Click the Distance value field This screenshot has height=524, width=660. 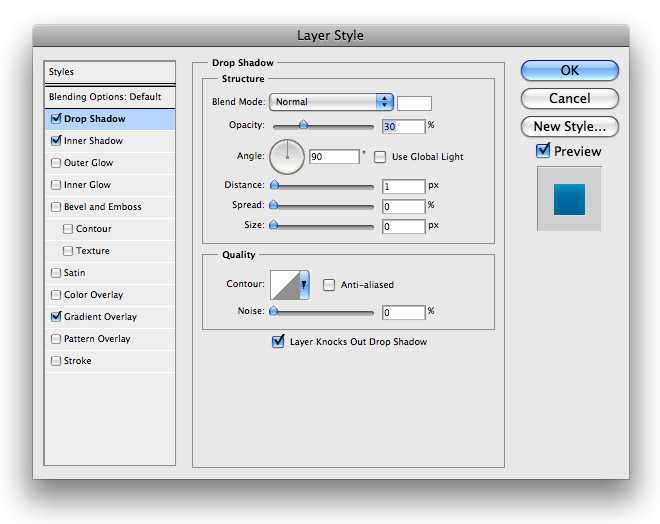click(404, 186)
